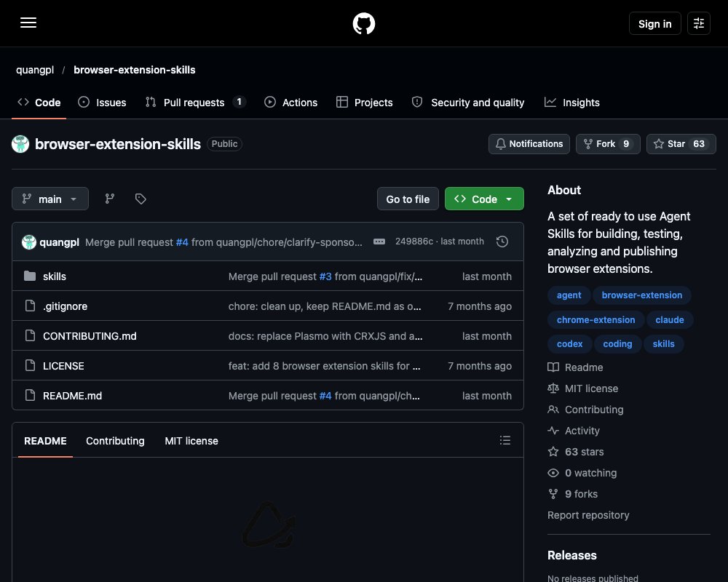Open the hamburger navigation menu
728x582 pixels.
[28, 23]
